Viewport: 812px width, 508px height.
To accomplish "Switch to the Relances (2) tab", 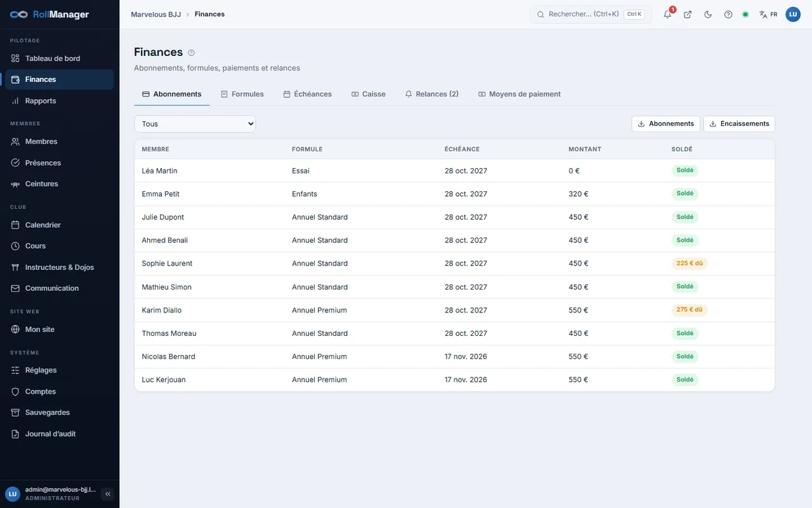I will tap(431, 94).
